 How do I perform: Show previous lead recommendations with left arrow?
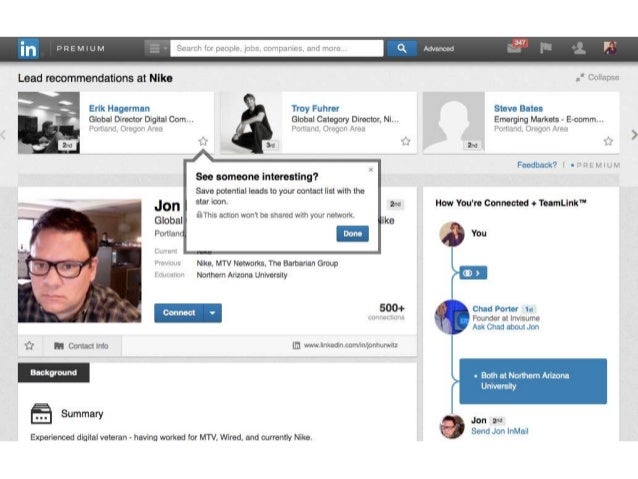pyautogui.click(x=3, y=135)
